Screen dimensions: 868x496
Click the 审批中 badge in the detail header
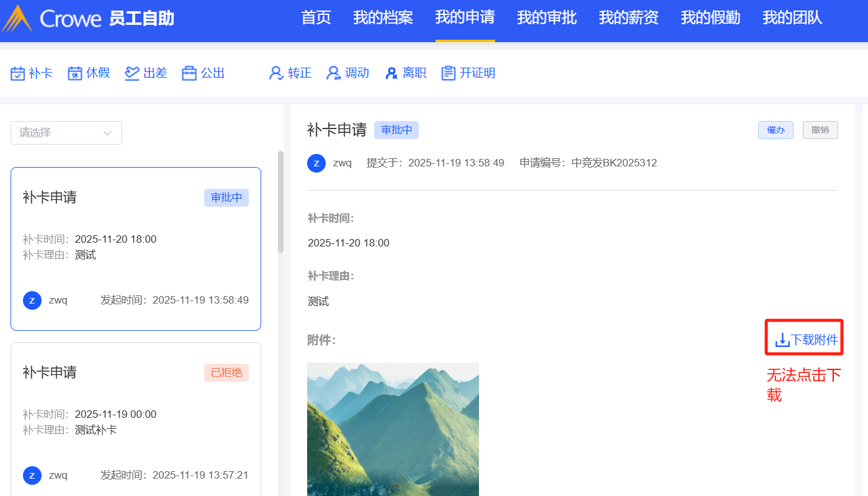pyautogui.click(x=396, y=130)
